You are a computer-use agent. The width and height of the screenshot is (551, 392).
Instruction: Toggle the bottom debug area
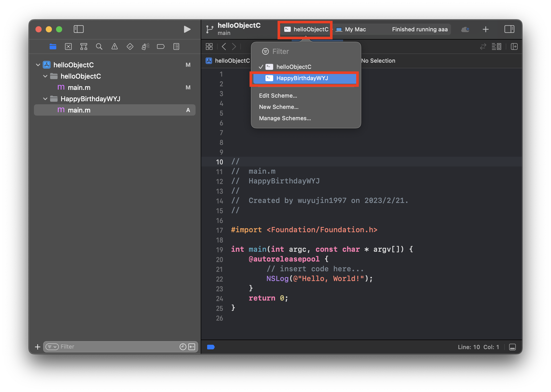tap(512, 347)
